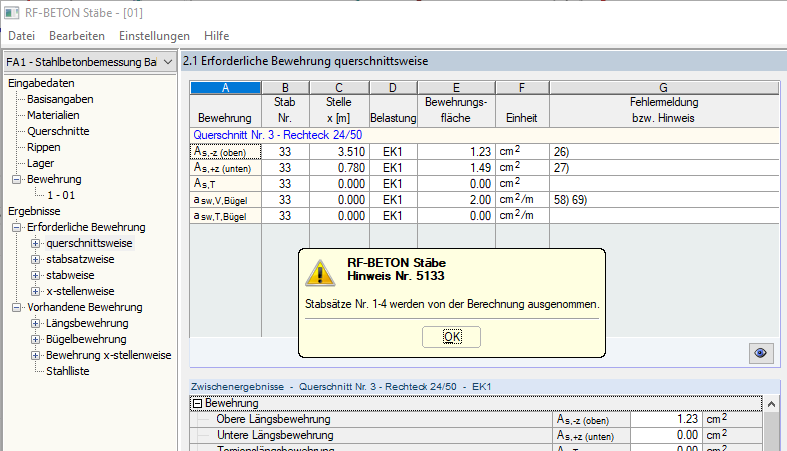Select the As,T row cell
This screenshot has width=787, height=451.
click(x=225, y=184)
